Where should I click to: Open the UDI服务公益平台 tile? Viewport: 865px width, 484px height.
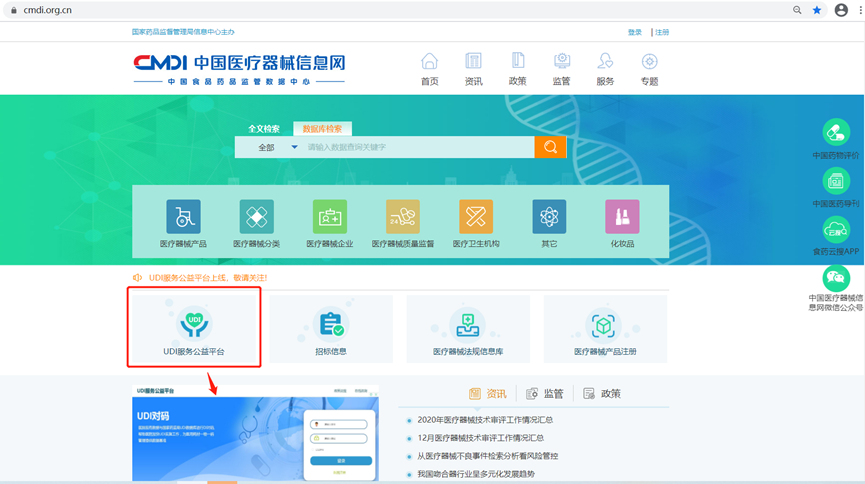pos(194,328)
